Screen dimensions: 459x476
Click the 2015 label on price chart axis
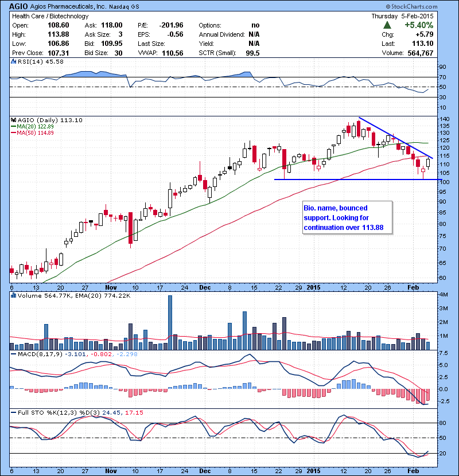click(313, 287)
